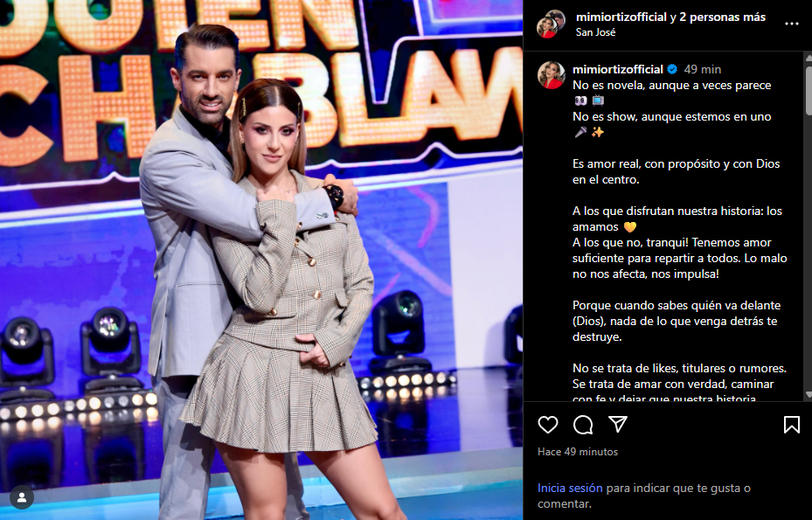The image size is (812, 520).
Task: Open the stacked profile avatars in header
Action: tap(551, 24)
